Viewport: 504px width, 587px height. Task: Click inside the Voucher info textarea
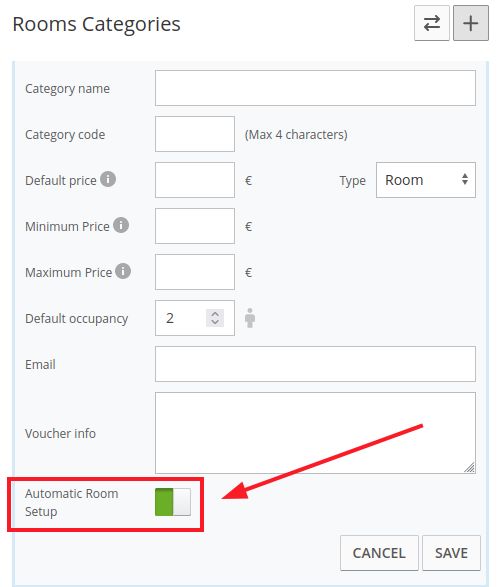[x=315, y=433]
